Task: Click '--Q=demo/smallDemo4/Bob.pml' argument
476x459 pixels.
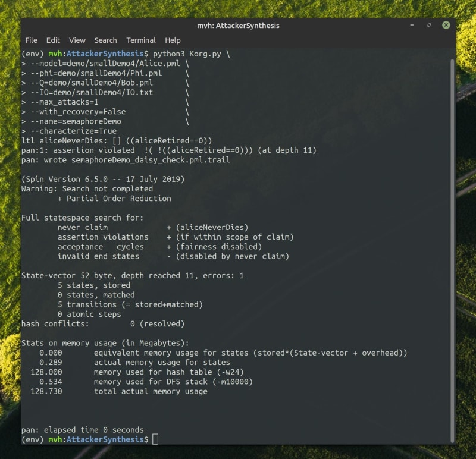Action: click(92, 83)
